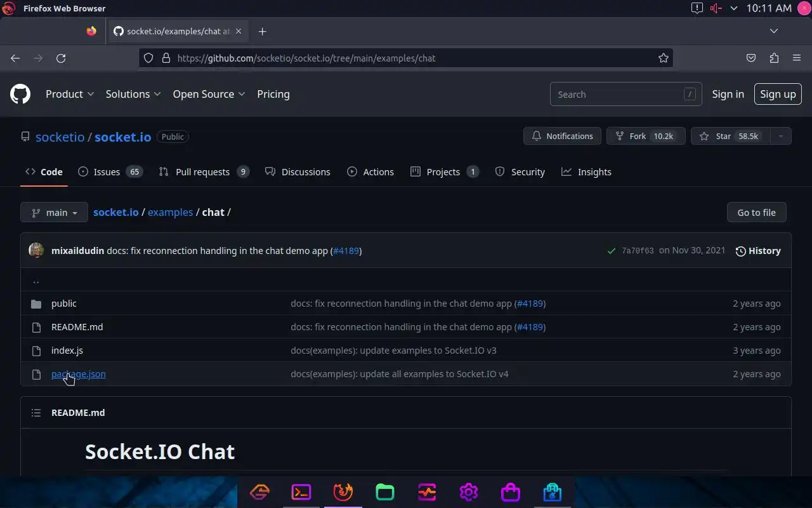This screenshot has width=812, height=508.
Task: Switch to the Pull requests tab
Action: [204, 172]
